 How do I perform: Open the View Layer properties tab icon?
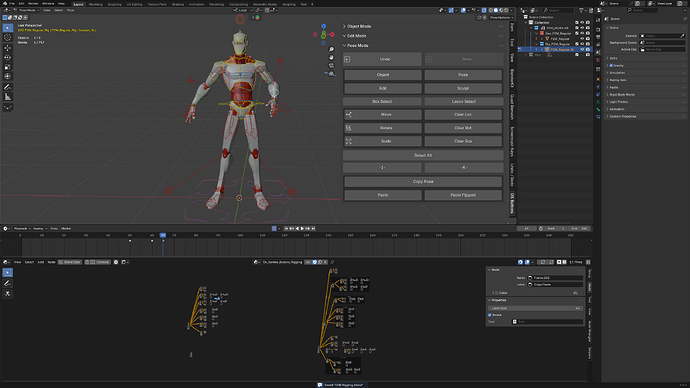tap(598, 44)
